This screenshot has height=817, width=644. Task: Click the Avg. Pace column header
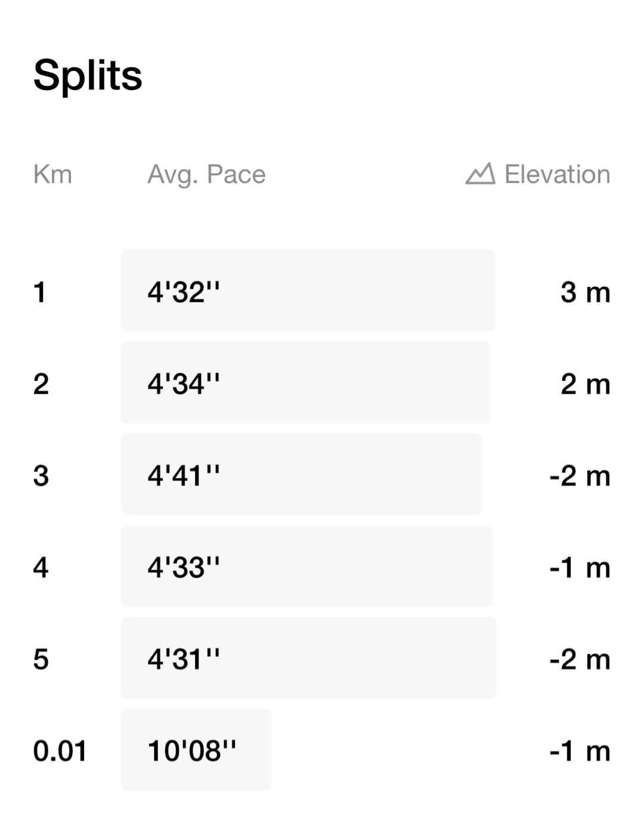tap(206, 175)
